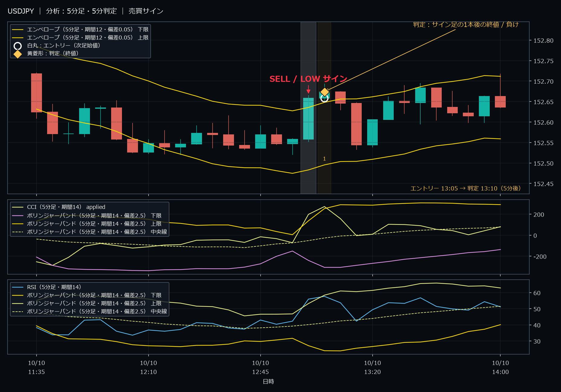Select the USDJPY symbol title
This screenshot has width=561, height=392.
21,11
